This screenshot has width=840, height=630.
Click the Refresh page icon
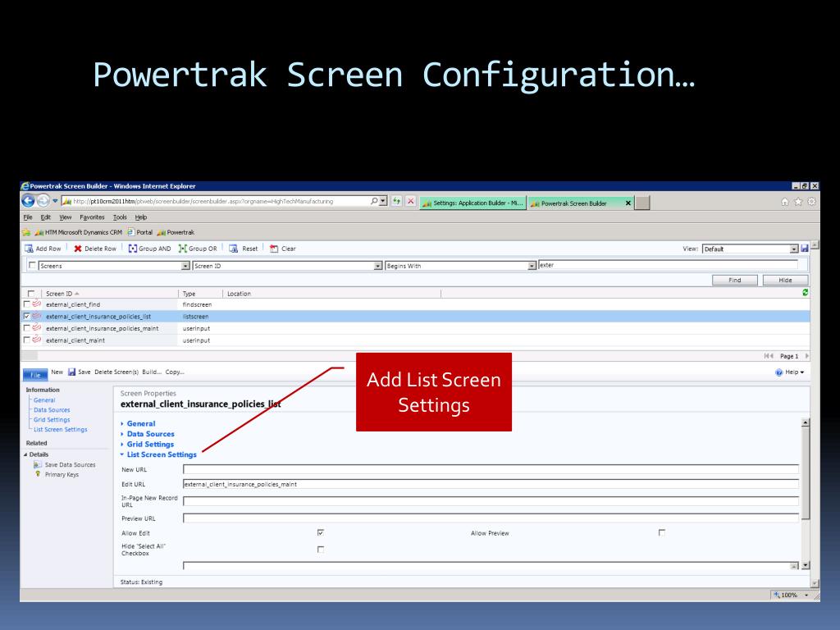pos(396,202)
